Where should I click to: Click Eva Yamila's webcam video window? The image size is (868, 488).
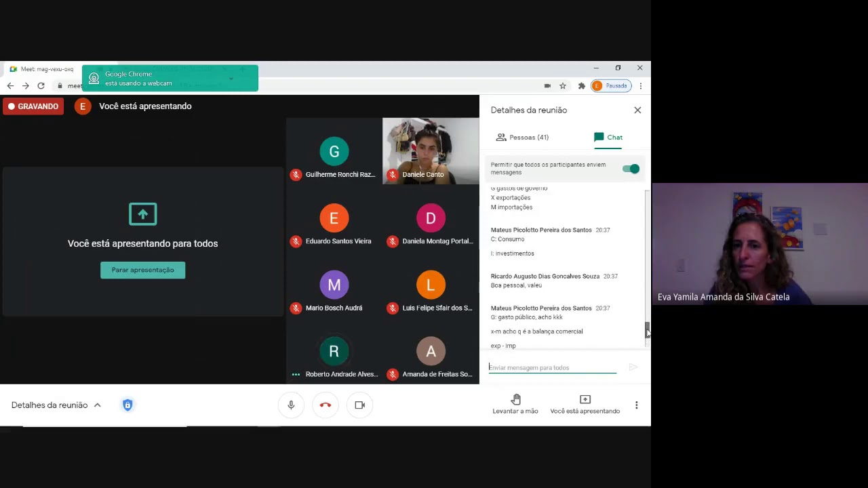(x=760, y=244)
